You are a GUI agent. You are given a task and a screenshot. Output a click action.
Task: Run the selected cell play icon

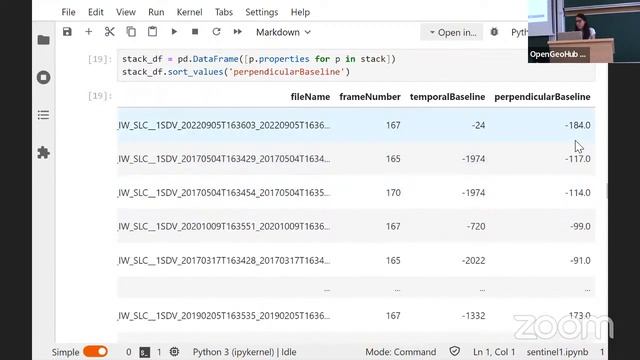[x=174, y=32]
